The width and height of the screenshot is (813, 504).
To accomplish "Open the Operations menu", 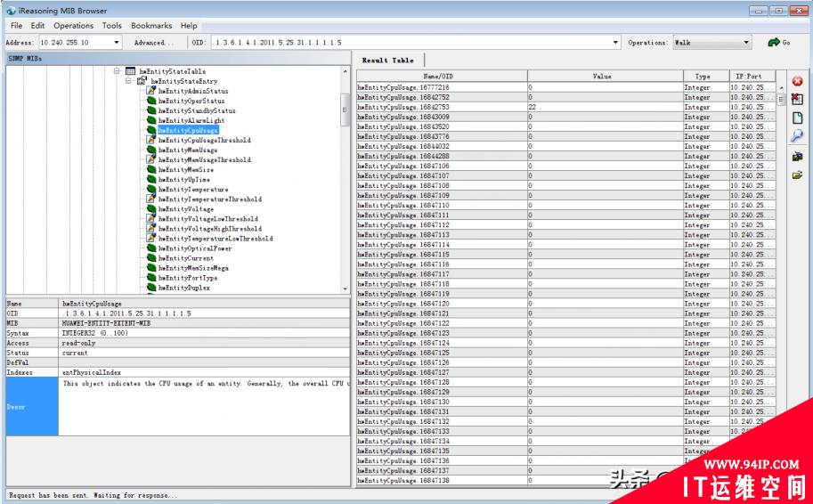I will point(74,26).
